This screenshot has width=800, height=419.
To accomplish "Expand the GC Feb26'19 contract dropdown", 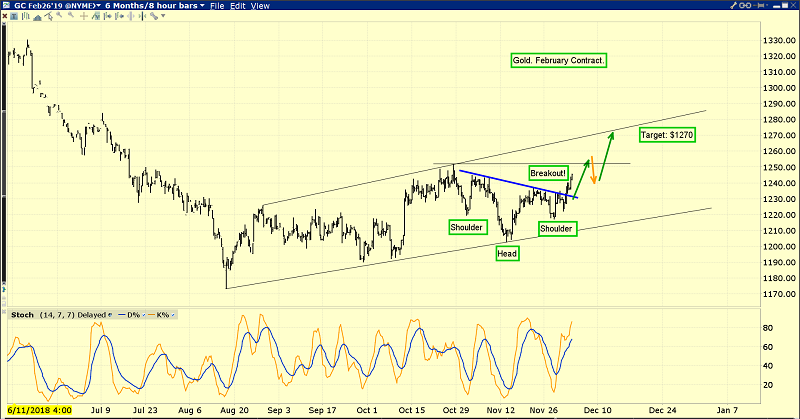I will 98,6.
